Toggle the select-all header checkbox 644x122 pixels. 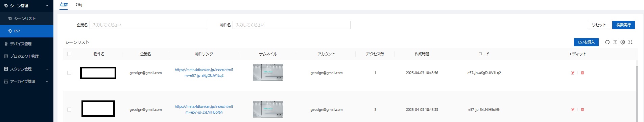click(x=69, y=54)
